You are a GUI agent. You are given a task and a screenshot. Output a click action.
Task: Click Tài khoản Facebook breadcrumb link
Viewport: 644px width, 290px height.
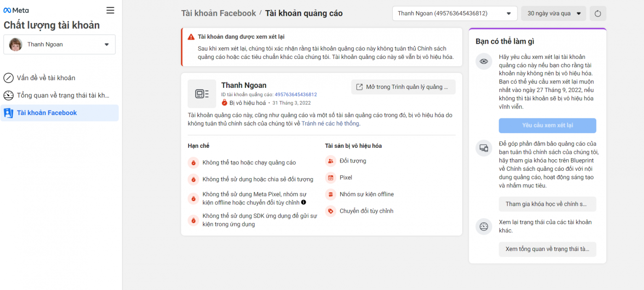pyautogui.click(x=218, y=13)
